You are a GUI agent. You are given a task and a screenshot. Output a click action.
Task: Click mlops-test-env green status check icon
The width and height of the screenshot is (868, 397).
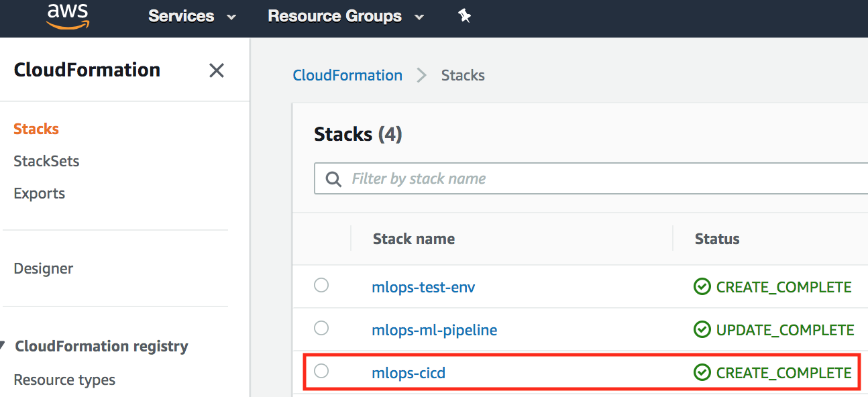point(702,287)
